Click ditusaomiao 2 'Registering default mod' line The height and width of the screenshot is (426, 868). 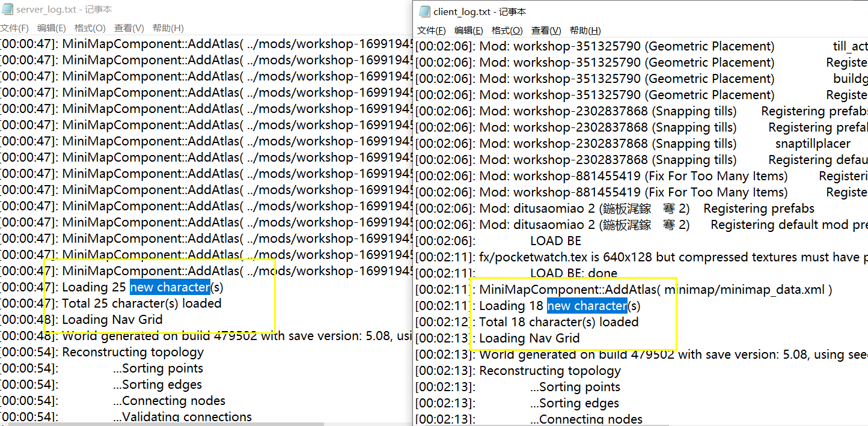(x=642, y=225)
